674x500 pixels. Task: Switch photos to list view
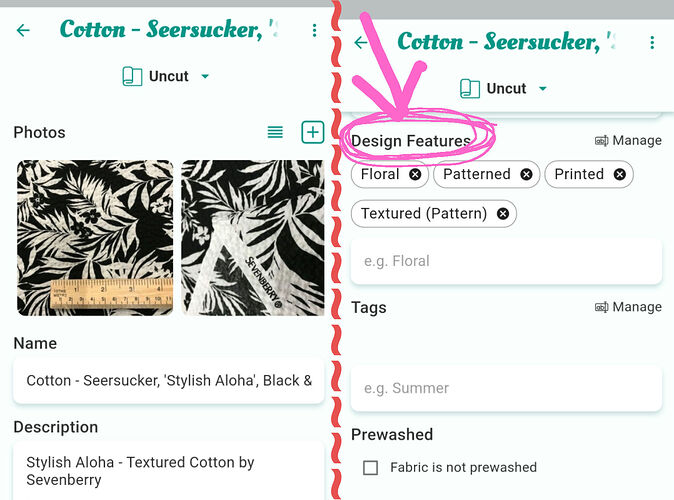275,132
